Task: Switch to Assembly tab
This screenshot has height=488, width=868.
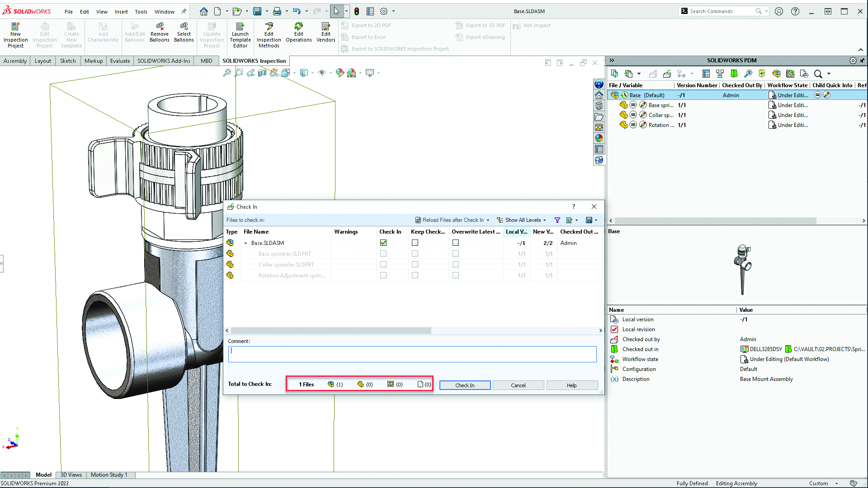Action: [15, 61]
